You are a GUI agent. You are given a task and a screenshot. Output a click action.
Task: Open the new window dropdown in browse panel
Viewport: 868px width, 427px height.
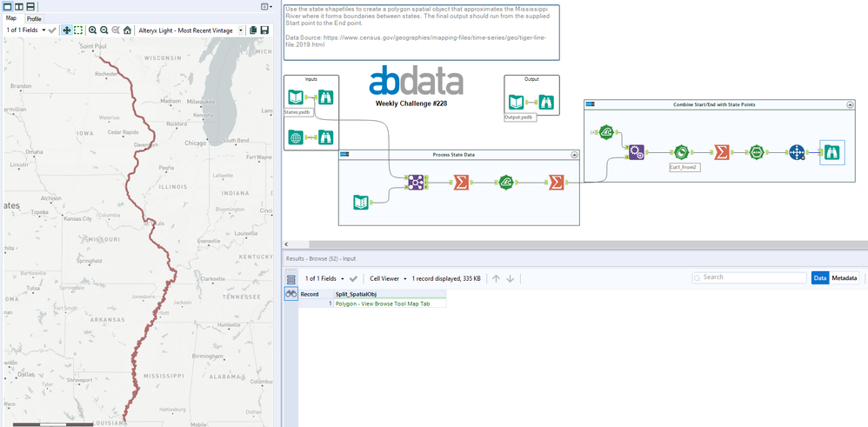pos(266,6)
